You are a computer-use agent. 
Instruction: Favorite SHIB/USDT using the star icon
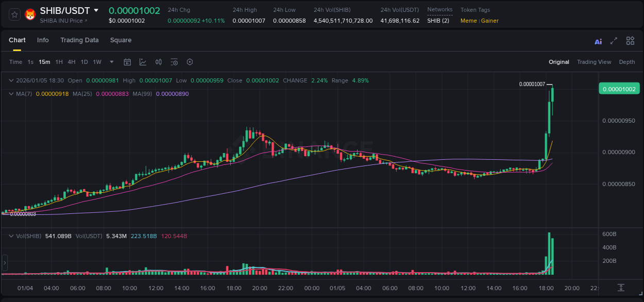14,14
